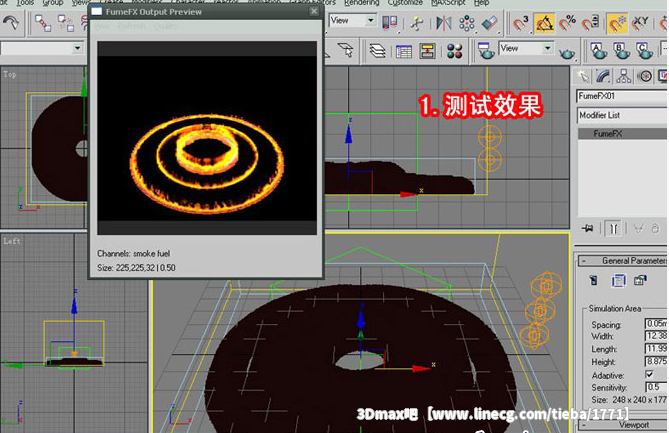Click the FumeFX01 object name field
The width and height of the screenshot is (669, 433).
pos(622,96)
